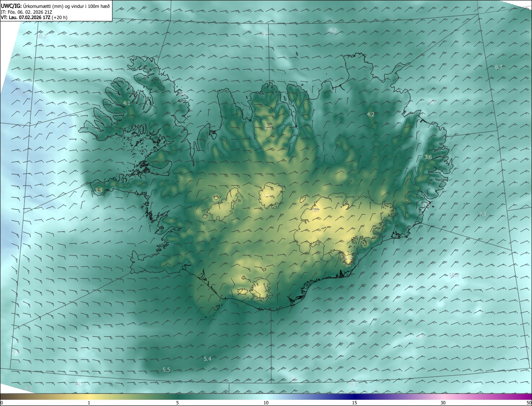Click the "VT: Lau. 07.02.2026 17Z (+20 h)" line
Screen dimensions: 532x406
point(34,17)
